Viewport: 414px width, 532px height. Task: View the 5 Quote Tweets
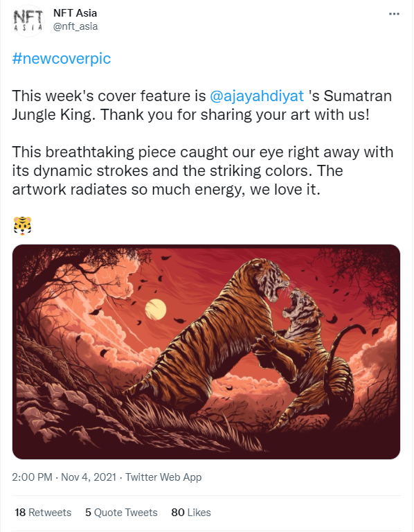(x=121, y=513)
